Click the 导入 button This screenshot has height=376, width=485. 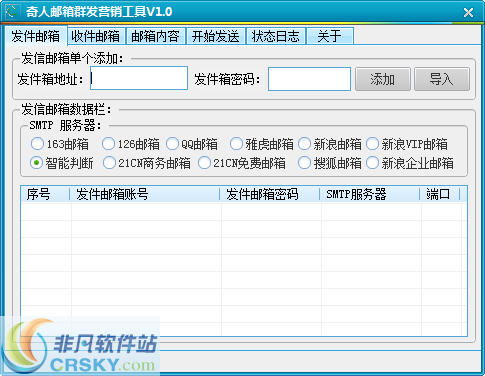click(442, 79)
